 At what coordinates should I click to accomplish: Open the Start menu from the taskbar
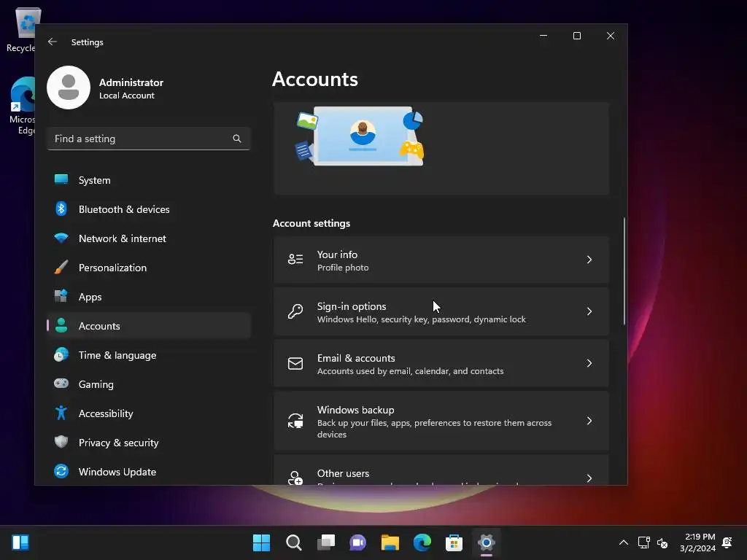coord(261,542)
